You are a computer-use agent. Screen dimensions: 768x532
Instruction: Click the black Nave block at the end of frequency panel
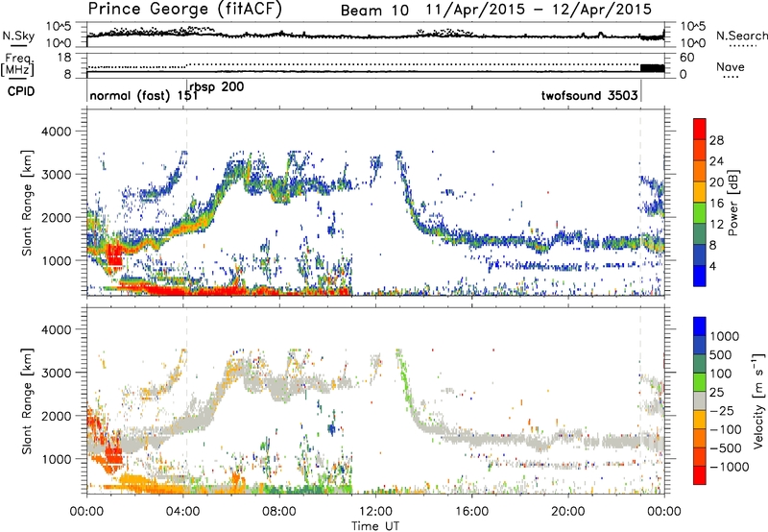(653, 68)
